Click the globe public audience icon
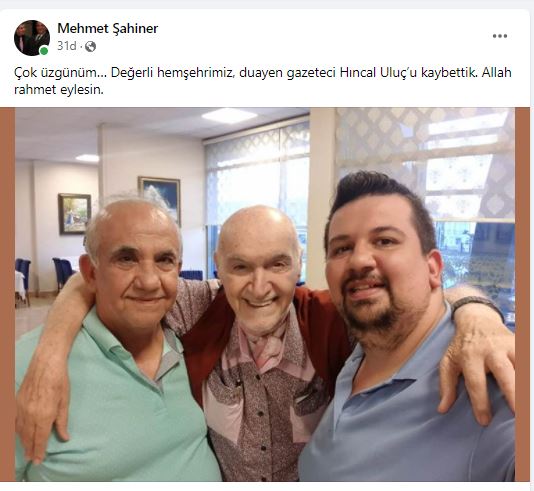The height and width of the screenshot is (491, 534). coord(90,46)
